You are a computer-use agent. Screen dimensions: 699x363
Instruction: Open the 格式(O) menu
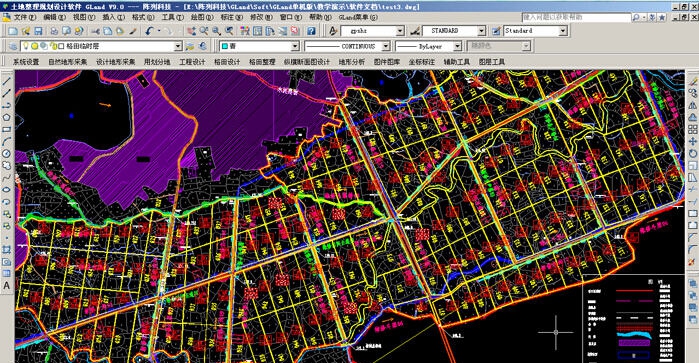click(x=143, y=17)
